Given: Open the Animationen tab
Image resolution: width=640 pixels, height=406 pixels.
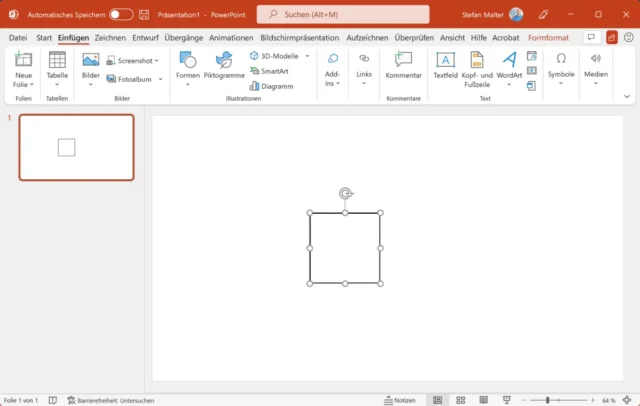Looking at the screenshot, I should click(231, 38).
